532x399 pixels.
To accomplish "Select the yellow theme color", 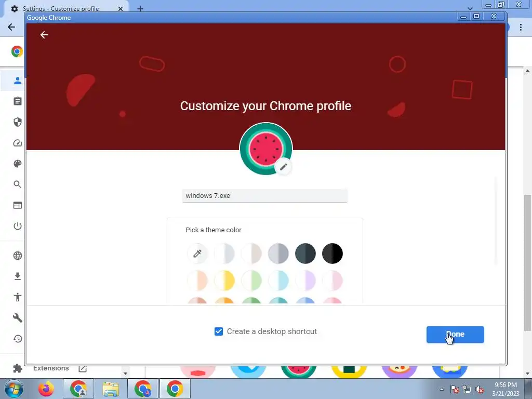I will tap(224, 281).
